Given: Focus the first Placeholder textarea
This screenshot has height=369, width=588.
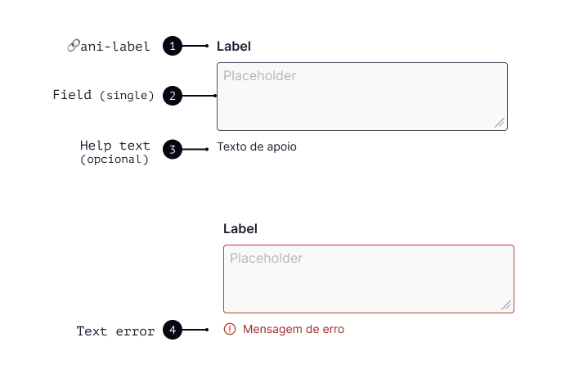Looking at the screenshot, I should tap(362, 97).
